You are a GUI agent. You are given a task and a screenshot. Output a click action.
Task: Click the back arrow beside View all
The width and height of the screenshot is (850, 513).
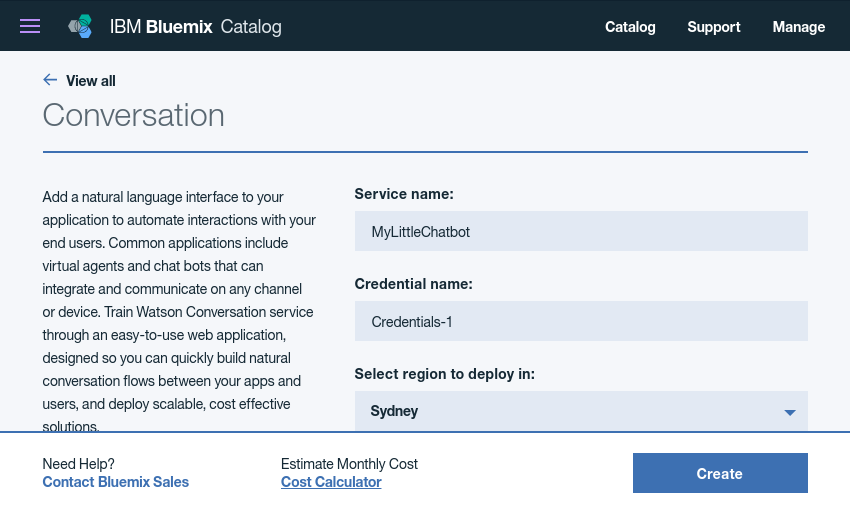(50, 80)
